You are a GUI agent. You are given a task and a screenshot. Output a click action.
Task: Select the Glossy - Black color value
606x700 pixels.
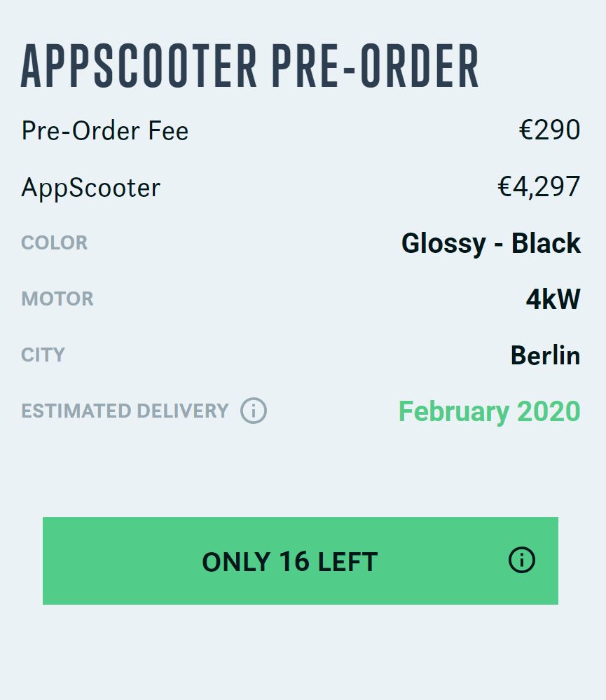point(491,244)
